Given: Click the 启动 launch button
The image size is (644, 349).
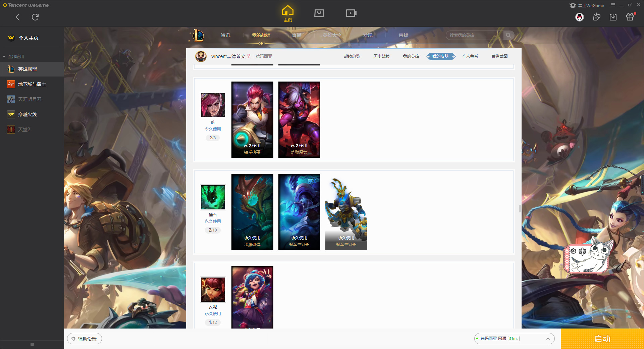Looking at the screenshot, I should pos(602,339).
